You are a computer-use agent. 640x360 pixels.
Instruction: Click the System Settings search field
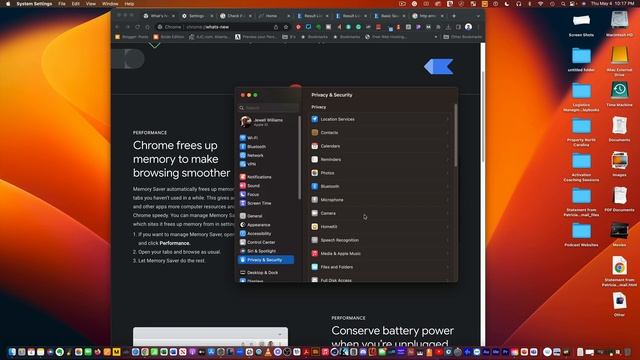(268, 108)
